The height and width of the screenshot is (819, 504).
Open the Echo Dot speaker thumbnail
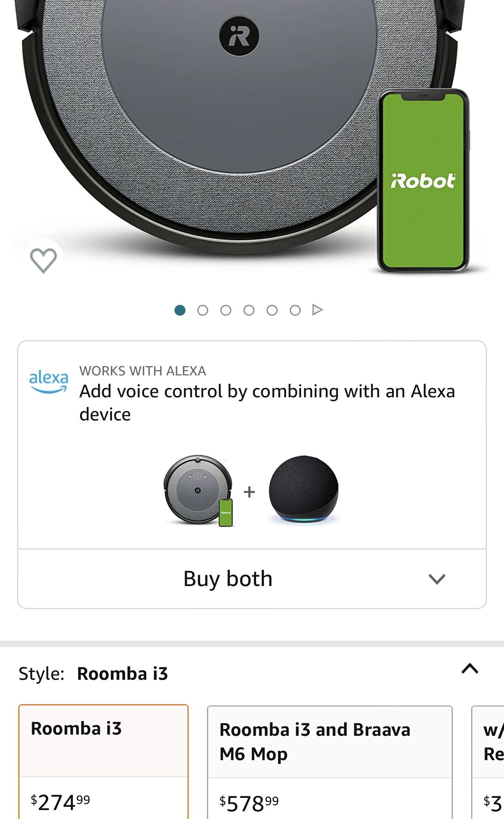coord(304,489)
